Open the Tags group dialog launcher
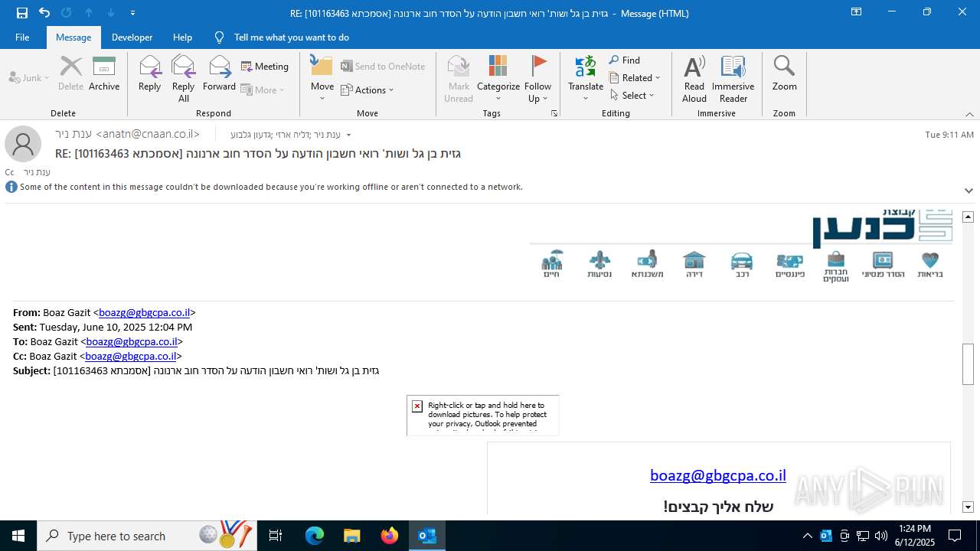This screenshot has height=551, width=980. click(554, 113)
